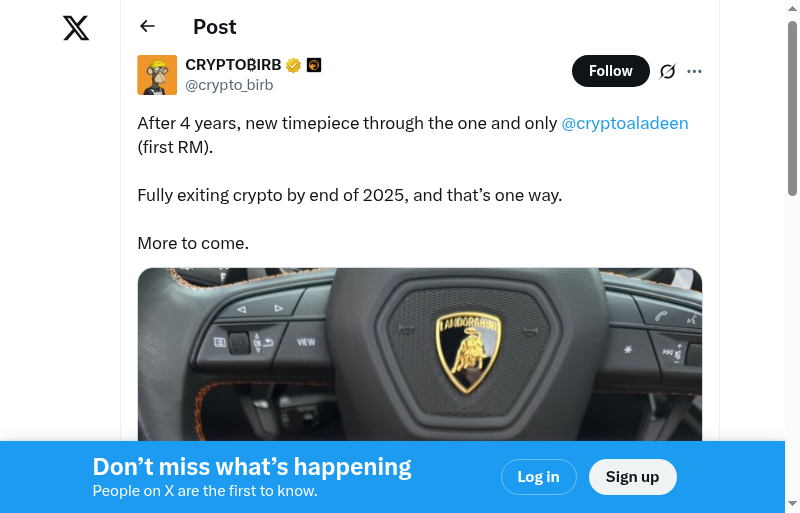This screenshot has width=800, height=513.
Task: Click the scrollbar down arrow
Action: click(x=793, y=503)
